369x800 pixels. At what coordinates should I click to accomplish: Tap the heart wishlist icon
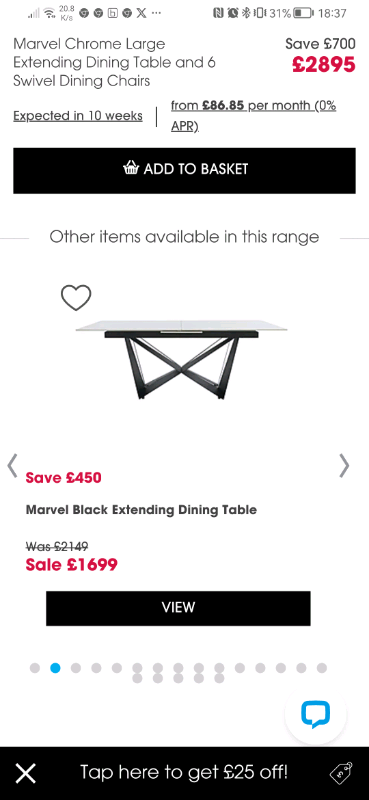[76, 297]
